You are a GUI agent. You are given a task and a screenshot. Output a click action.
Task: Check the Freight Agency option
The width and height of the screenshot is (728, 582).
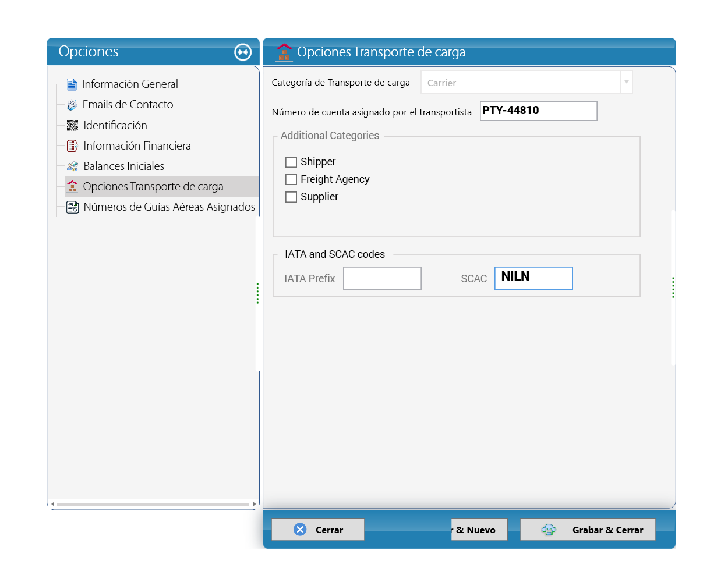(x=291, y=179)
